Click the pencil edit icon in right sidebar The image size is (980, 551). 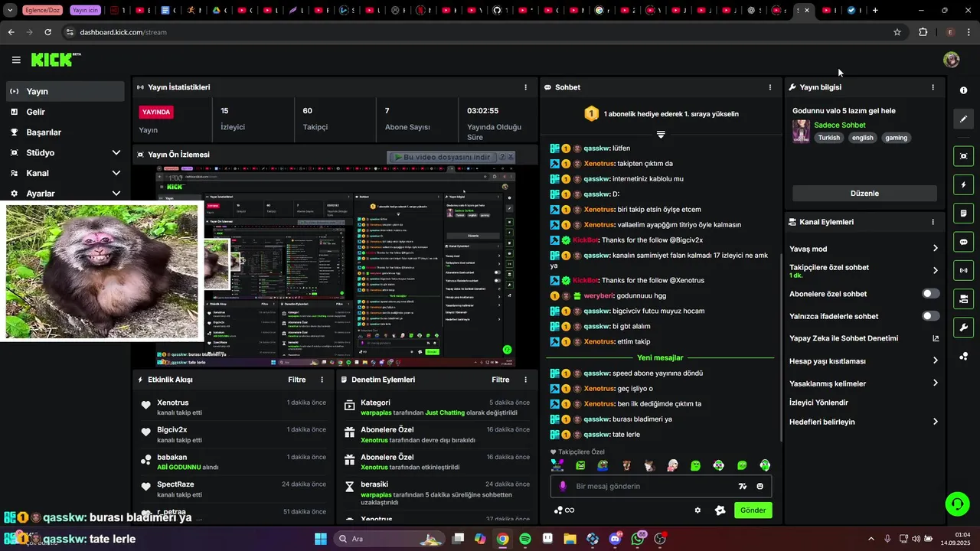click(x=963, y=119)
